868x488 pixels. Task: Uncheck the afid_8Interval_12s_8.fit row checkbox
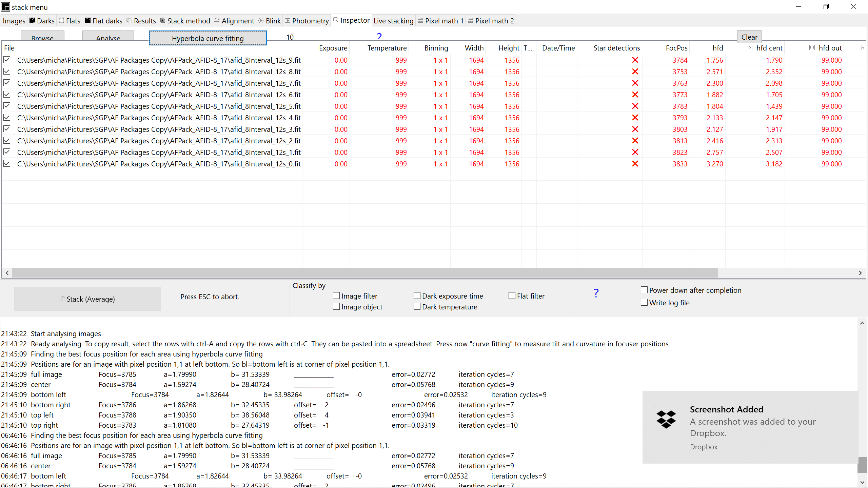click(x=7, y=72)
